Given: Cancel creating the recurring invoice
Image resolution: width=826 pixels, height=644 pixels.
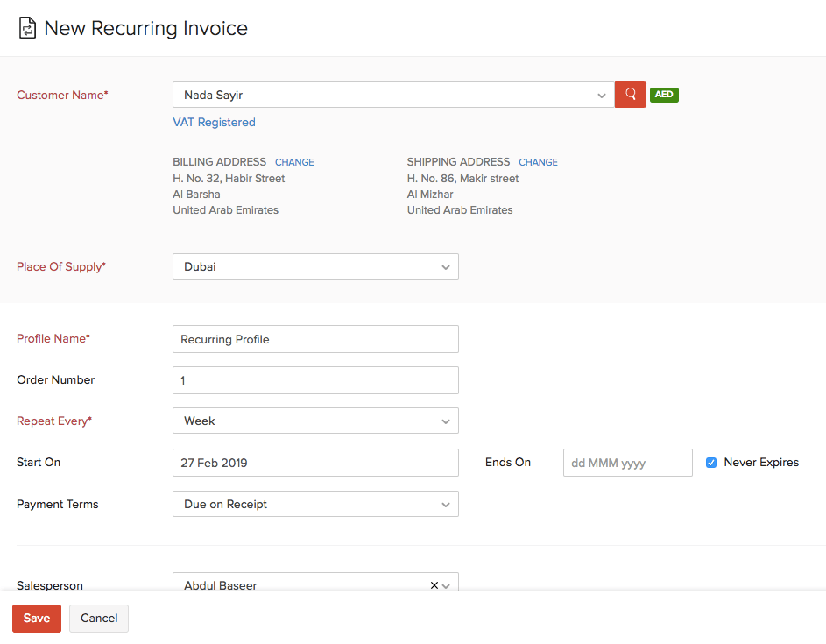Looking at the screenshot, I should (98, 618).
